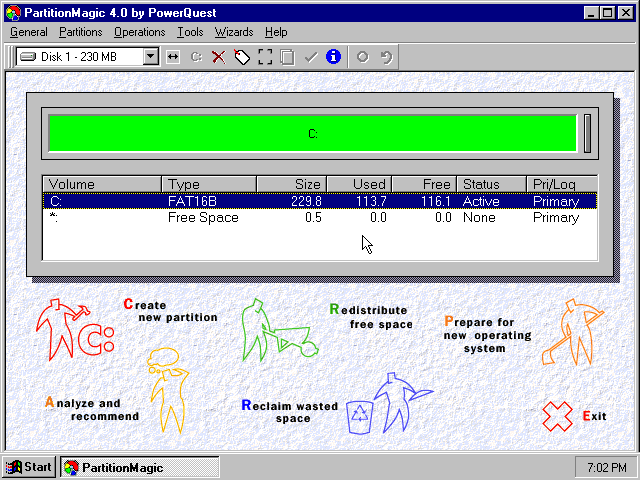The image size is (640, 480).
Task: Select the small free space disk-map block
Action: [x=587, y=133]
